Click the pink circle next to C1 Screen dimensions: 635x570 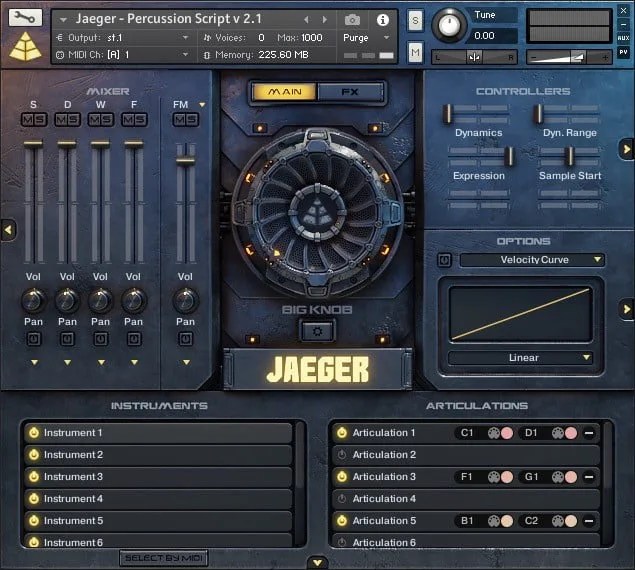point(507,433)
